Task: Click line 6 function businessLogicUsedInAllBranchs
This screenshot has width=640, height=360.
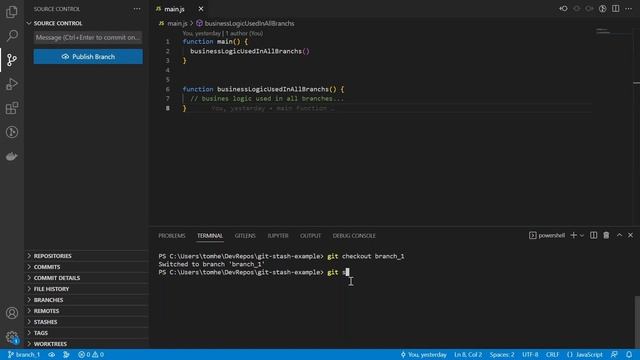Action: click(263, 89)
